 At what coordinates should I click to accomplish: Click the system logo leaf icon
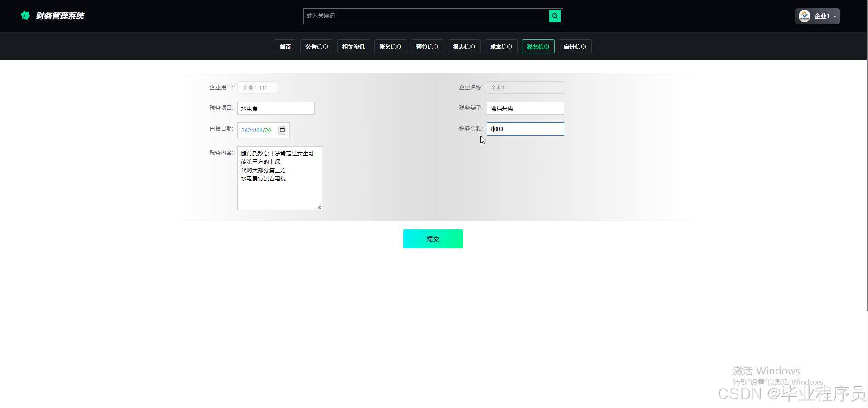pyautogui.click(x=25, y=16)
